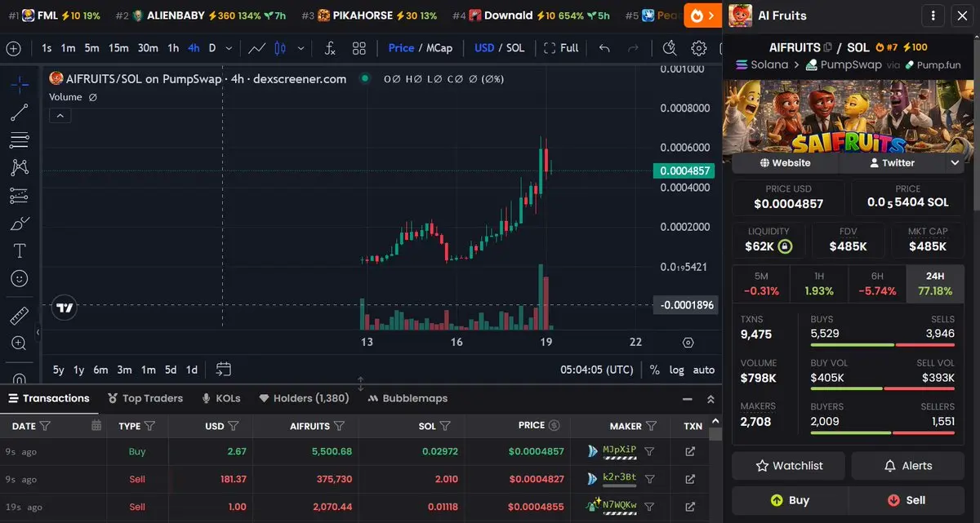
Task: Add a symbol to compare with plus icon
Action: 13,48
